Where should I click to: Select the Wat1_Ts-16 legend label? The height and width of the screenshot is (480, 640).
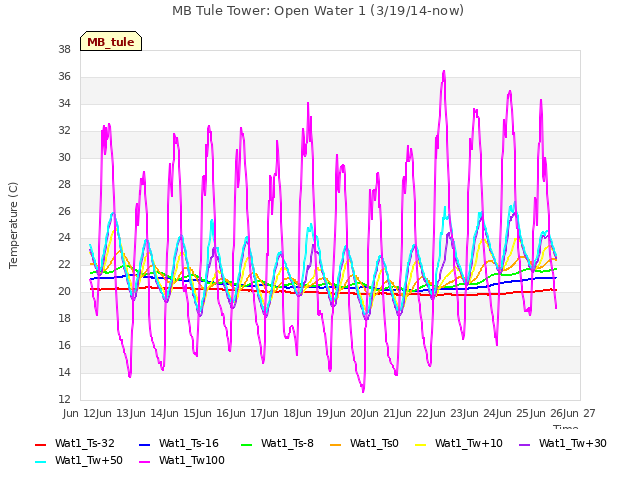(189, 443)
